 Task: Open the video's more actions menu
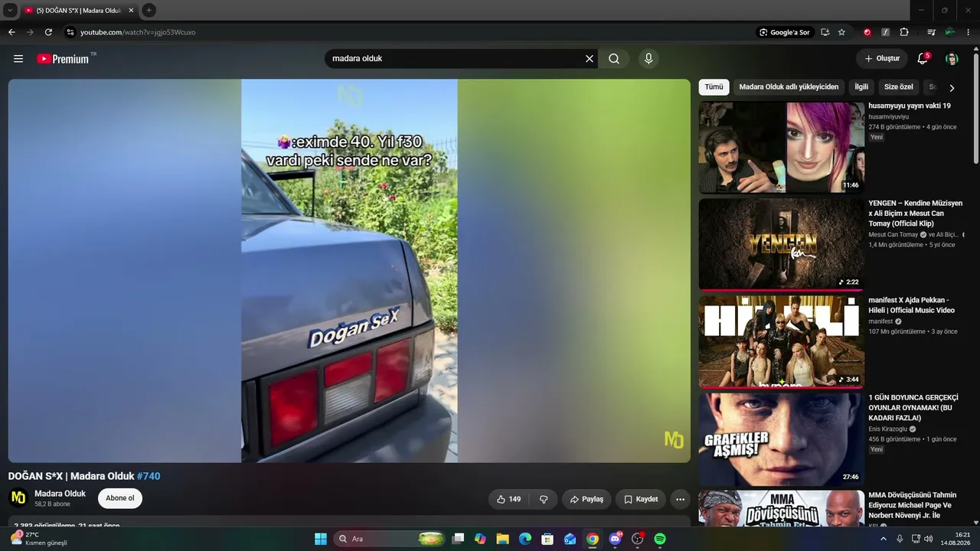click(x=680, y=499)
